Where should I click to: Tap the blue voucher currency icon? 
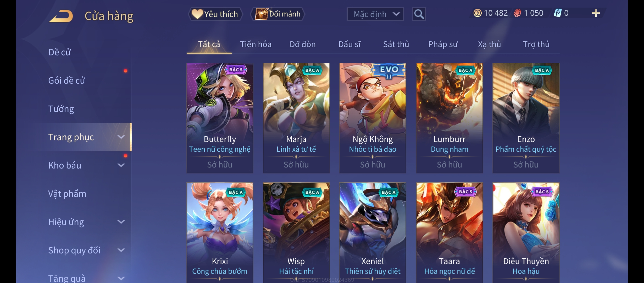(x=558, y=13)
